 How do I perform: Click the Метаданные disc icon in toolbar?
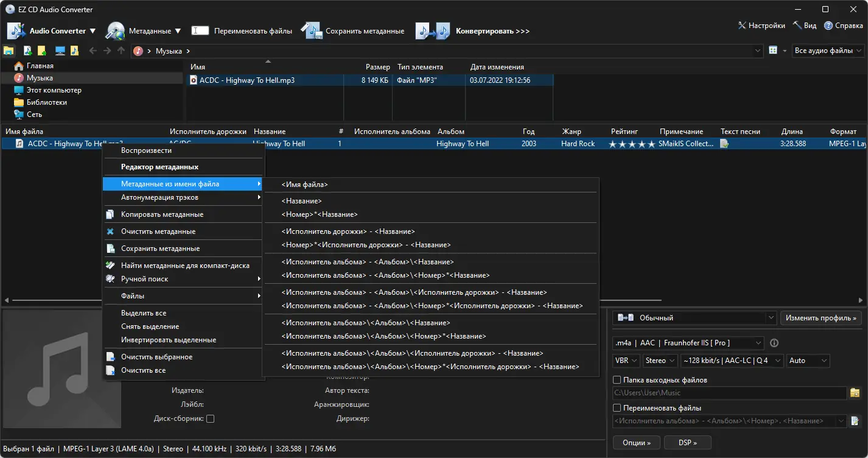(115, 30)
